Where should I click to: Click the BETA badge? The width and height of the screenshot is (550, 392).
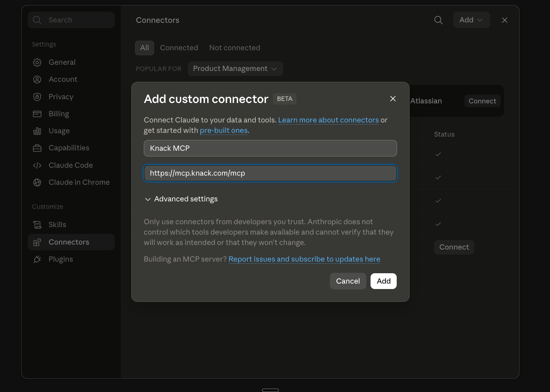tap(285, 99)
